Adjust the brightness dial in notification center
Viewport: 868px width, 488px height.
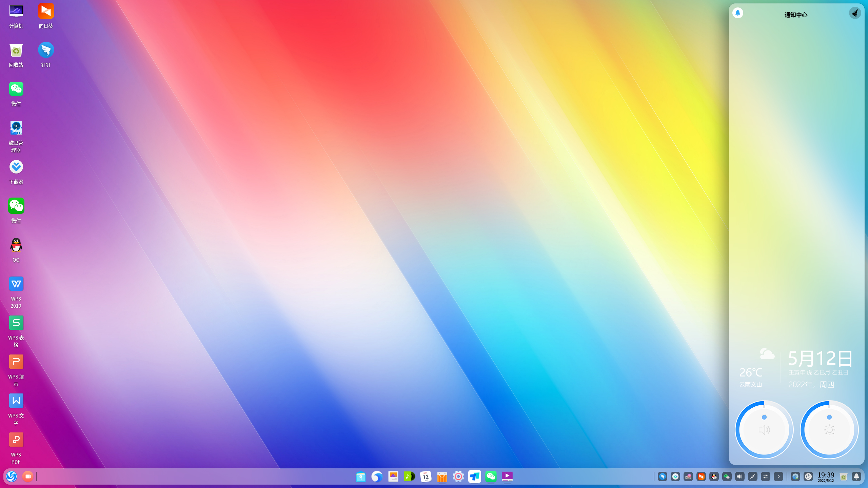[x=829, y=429]
